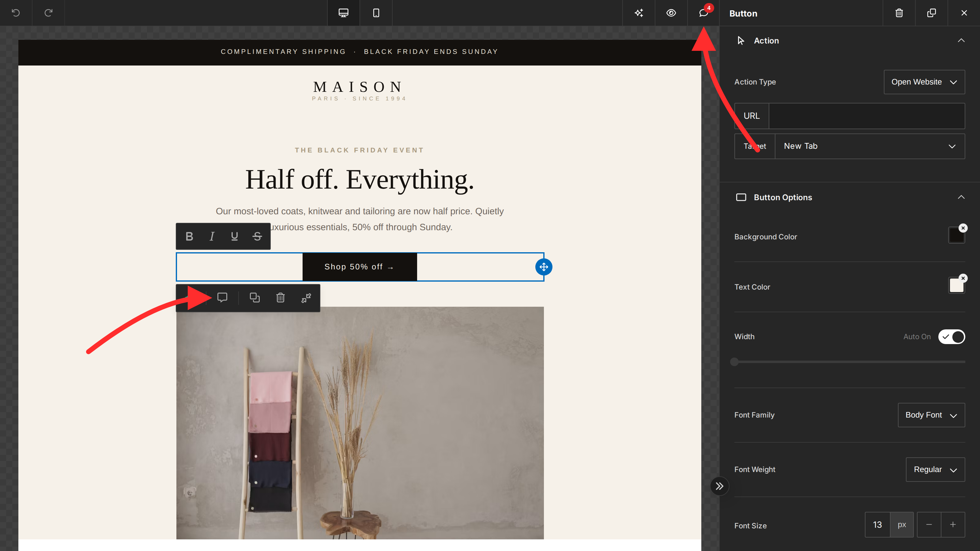Click the px unit selector
980x551 pixels.
click(x=902, y=525)
